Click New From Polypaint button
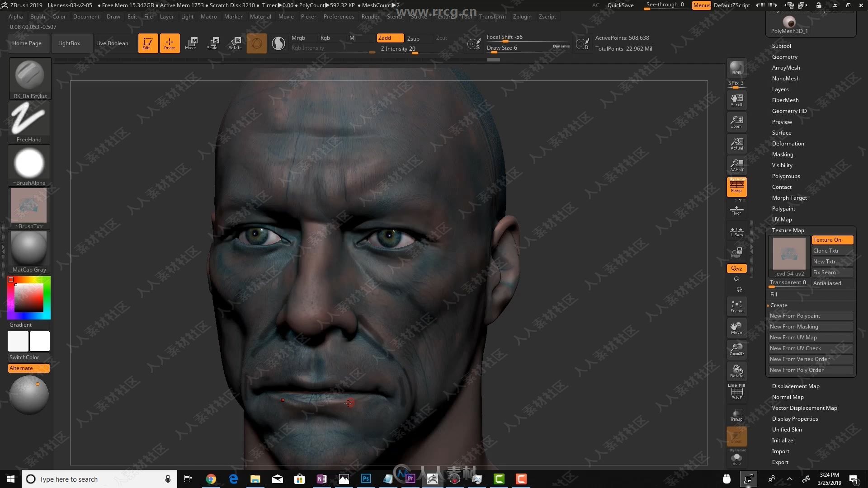 (x=811, y=316)
